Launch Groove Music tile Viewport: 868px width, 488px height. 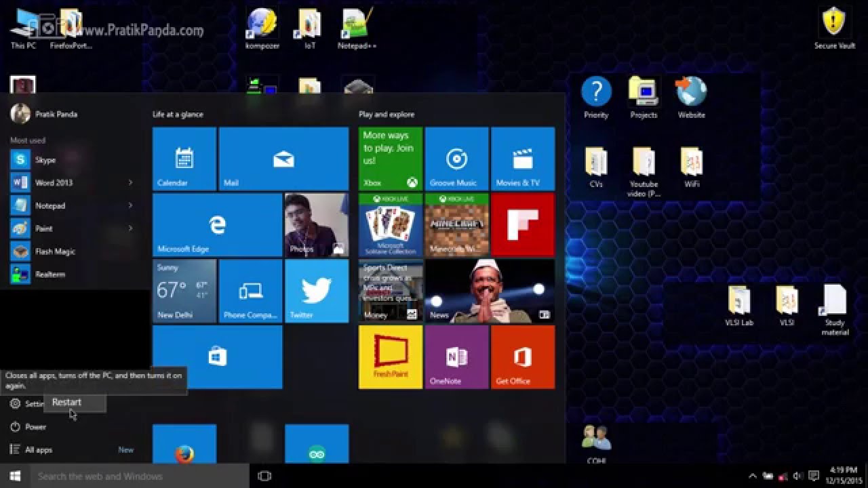pyautogui.click(x=456, y=159)
